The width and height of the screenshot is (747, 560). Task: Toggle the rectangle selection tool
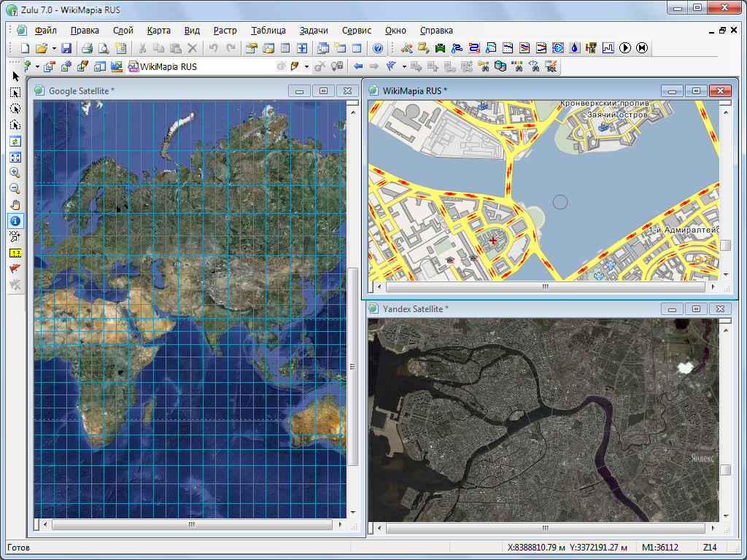[15, 93]
